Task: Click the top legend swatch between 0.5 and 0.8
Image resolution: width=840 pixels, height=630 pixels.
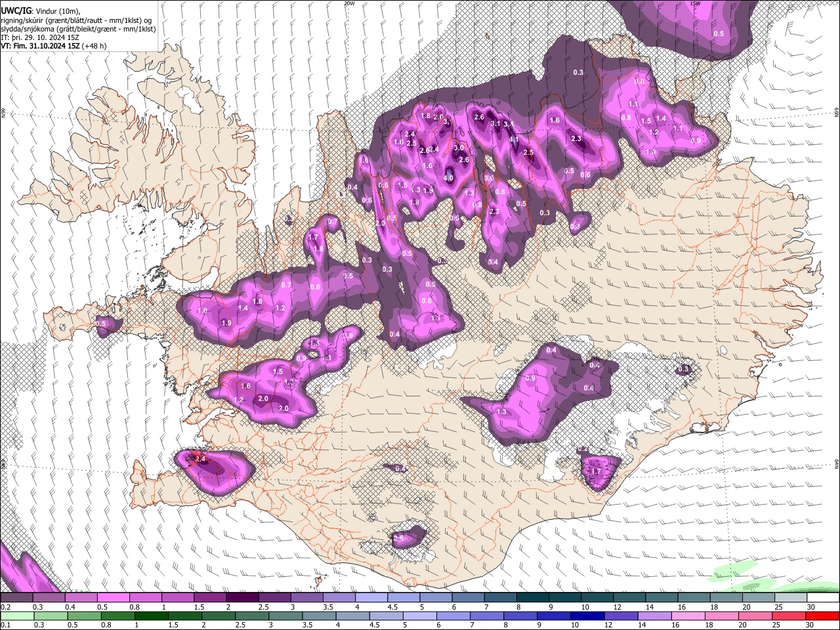Action: point(113,598)
